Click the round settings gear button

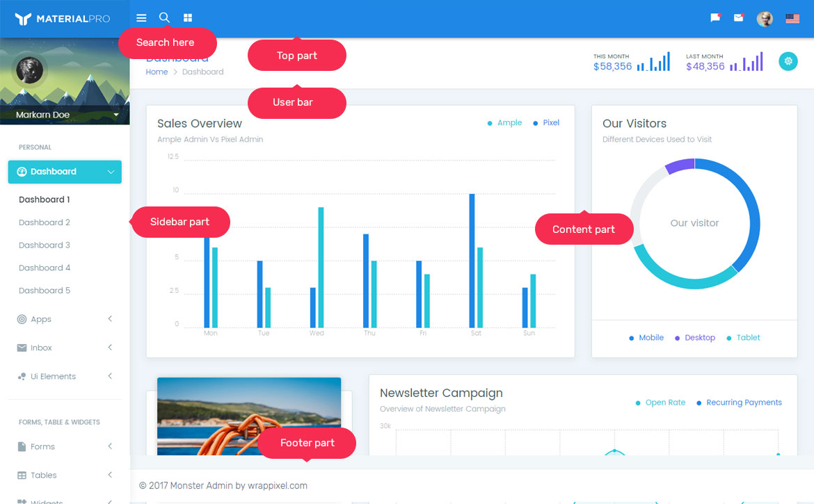pyautogui.click(x=788, y=61)
